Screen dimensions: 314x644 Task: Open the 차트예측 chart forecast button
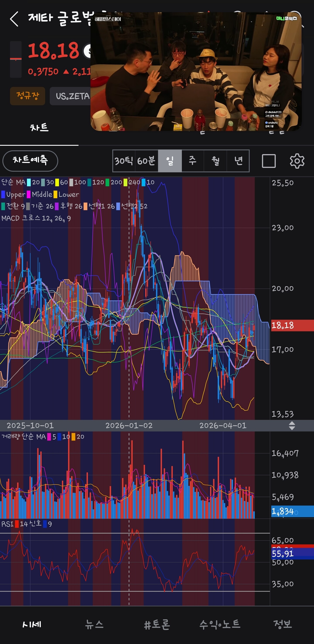click(30, 161)
